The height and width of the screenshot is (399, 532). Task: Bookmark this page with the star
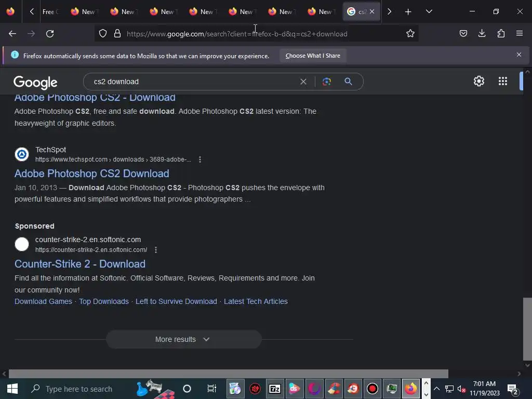tap(410, 34)
